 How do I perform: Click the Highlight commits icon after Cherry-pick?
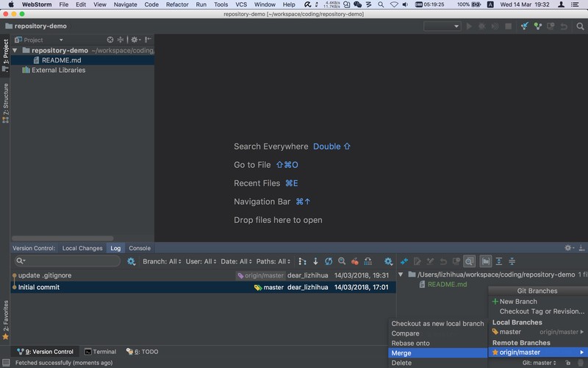pos(368,261)
